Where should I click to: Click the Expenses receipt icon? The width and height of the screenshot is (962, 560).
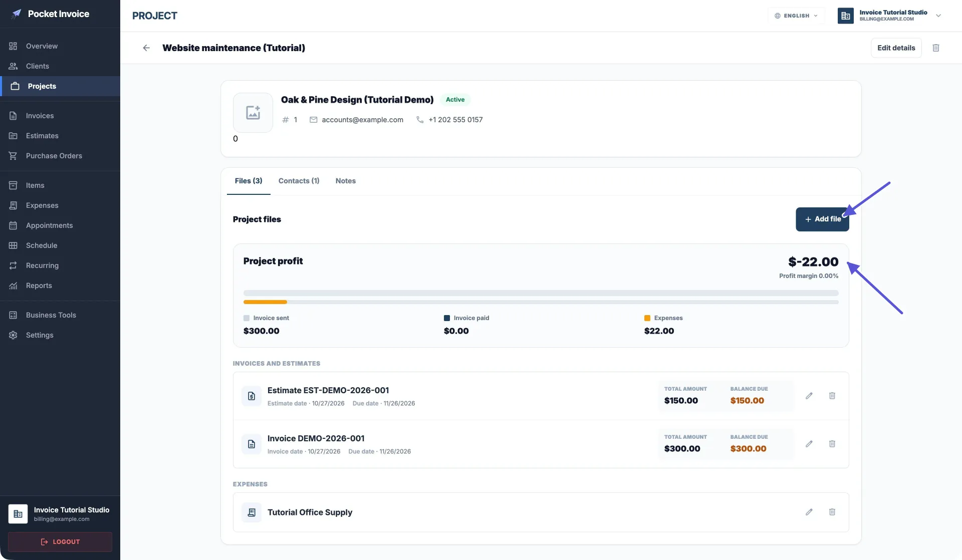point(13,205)
